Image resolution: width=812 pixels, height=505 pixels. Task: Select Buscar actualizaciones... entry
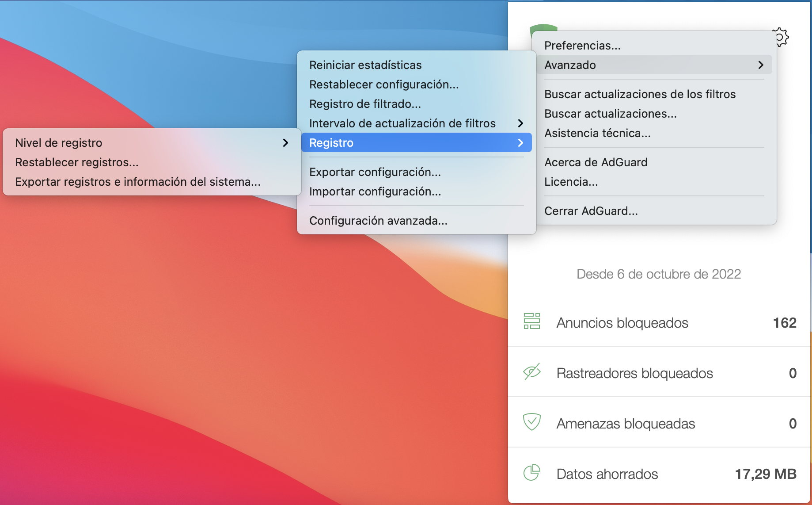[654, 114]
